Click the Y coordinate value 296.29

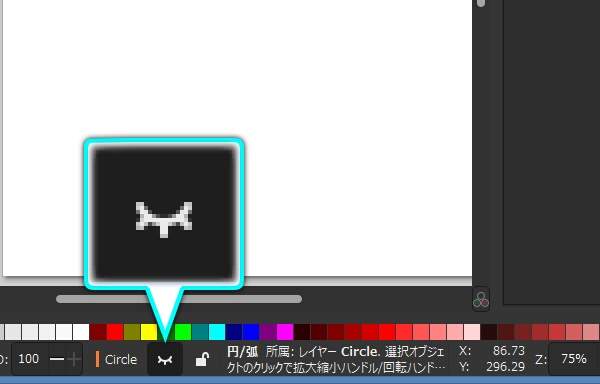(x=505, y=367)
